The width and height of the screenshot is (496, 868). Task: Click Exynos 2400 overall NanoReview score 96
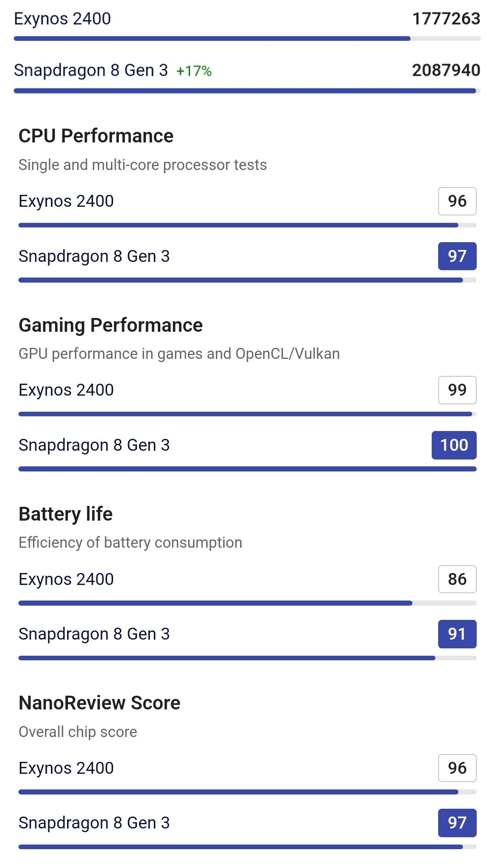[457, 768]
